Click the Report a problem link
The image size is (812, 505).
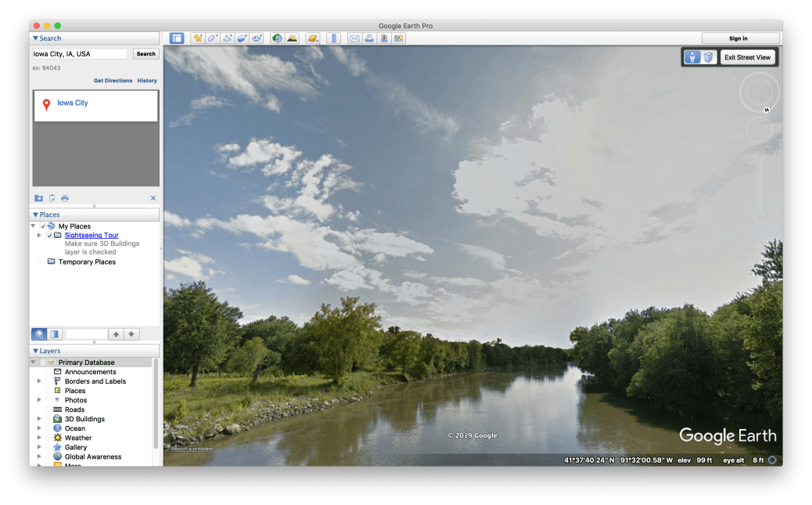coord(191,449)
